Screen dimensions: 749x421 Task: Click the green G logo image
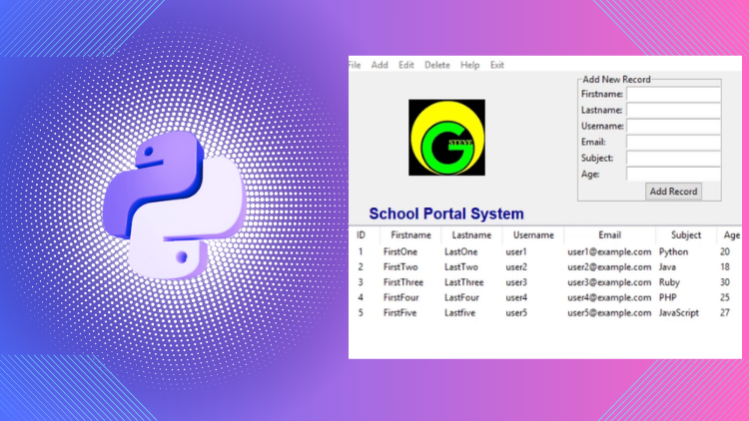click(446, 138)
